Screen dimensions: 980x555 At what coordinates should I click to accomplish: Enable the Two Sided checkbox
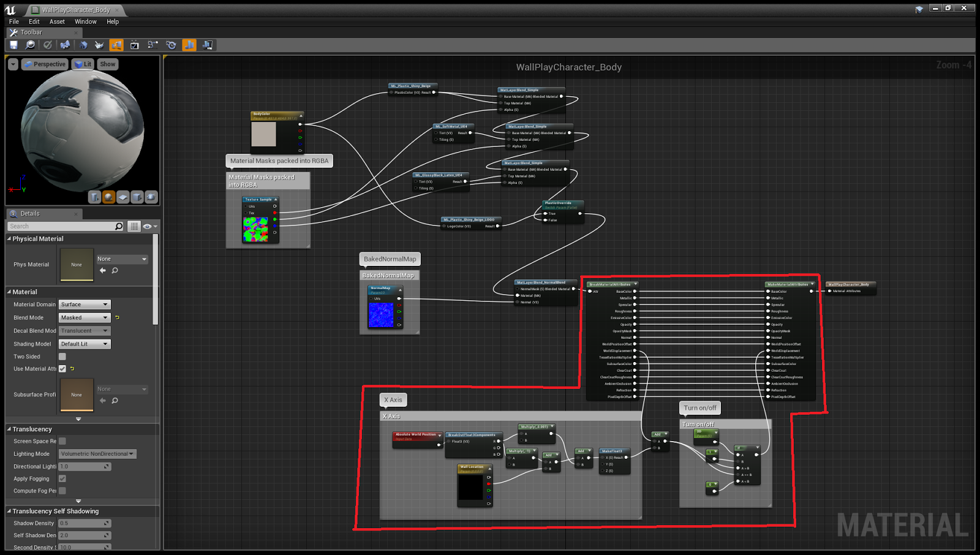tap(62, 357)
